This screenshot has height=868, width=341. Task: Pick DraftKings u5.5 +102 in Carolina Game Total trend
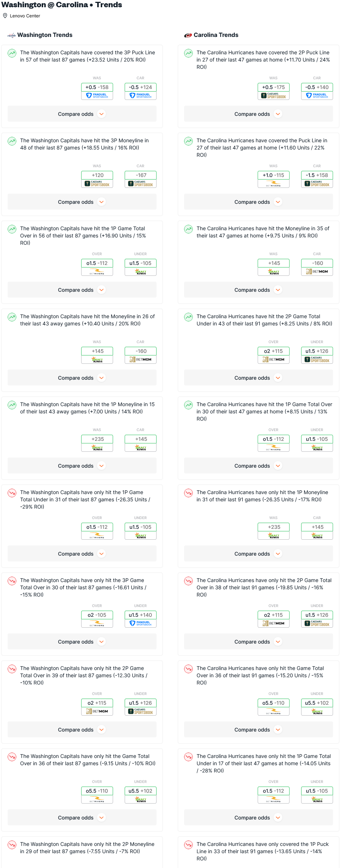(x=317, y=707)
